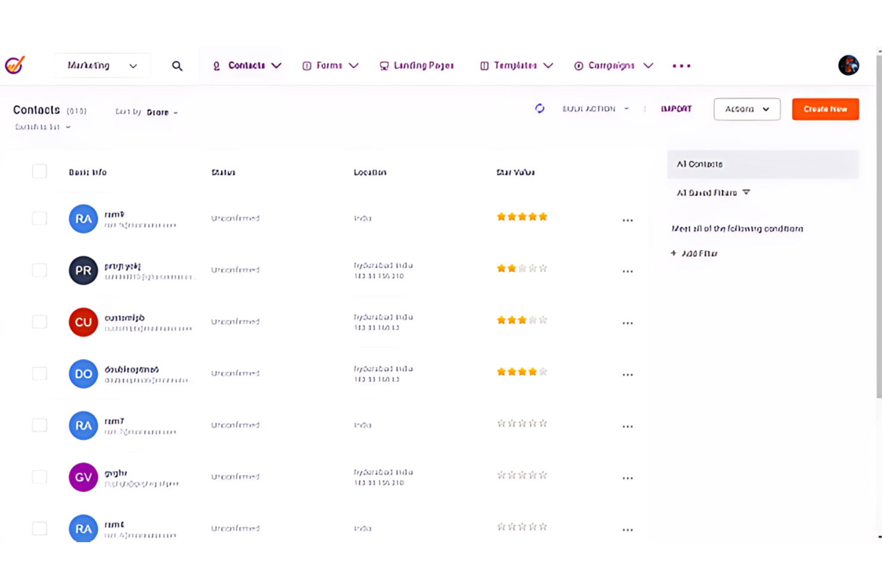Expand the Contacts menu chevron

click(277, 66)
